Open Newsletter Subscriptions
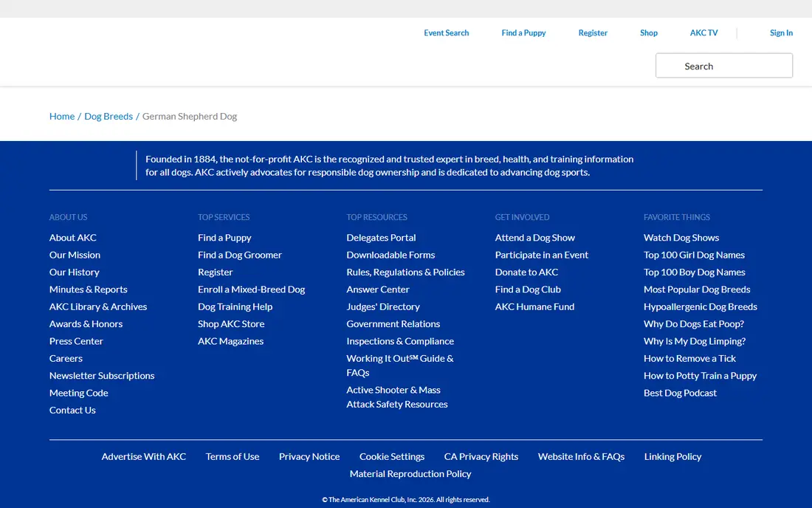Image resolution: width=812 pixels, height=508 pixels. click(102, 375)
